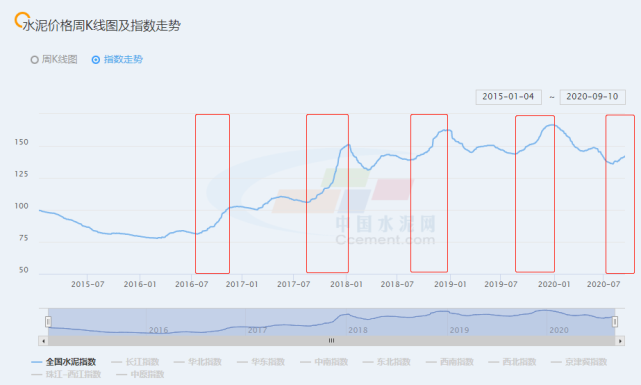641x385 pixels.
Task: Select the 指数走势 radio button
Action: 96,60
